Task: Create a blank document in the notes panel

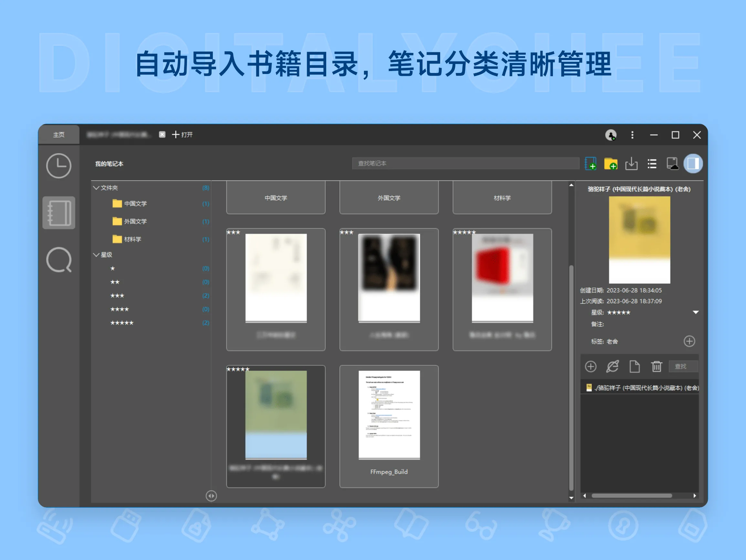Action: pos(635,366)
